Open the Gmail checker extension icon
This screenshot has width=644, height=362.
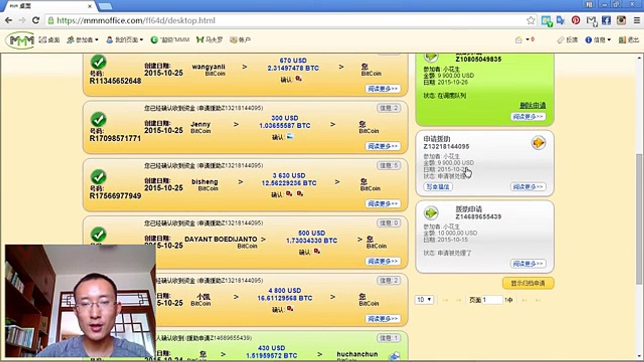click(591, 21)
